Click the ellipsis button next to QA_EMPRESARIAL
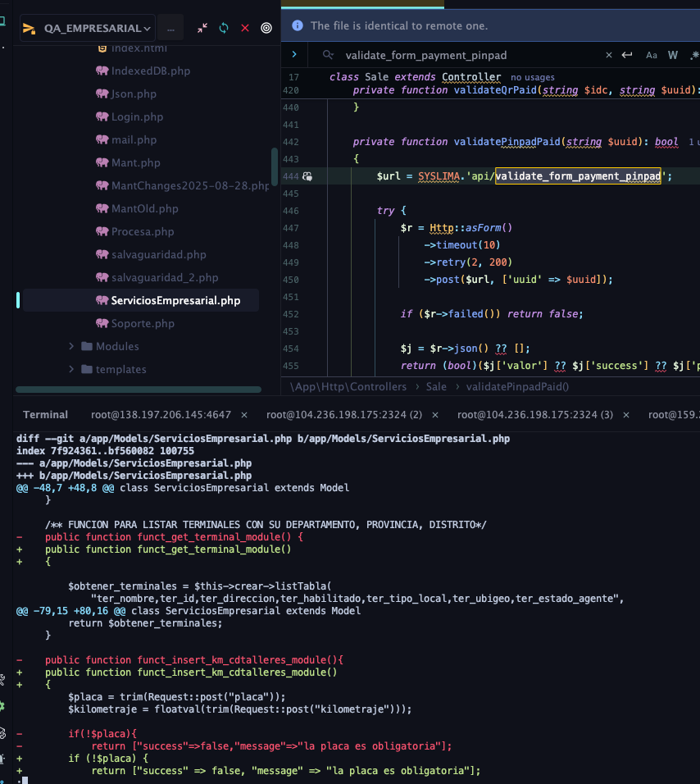Screen dimensions: 700x784 (x=170, y=28)
